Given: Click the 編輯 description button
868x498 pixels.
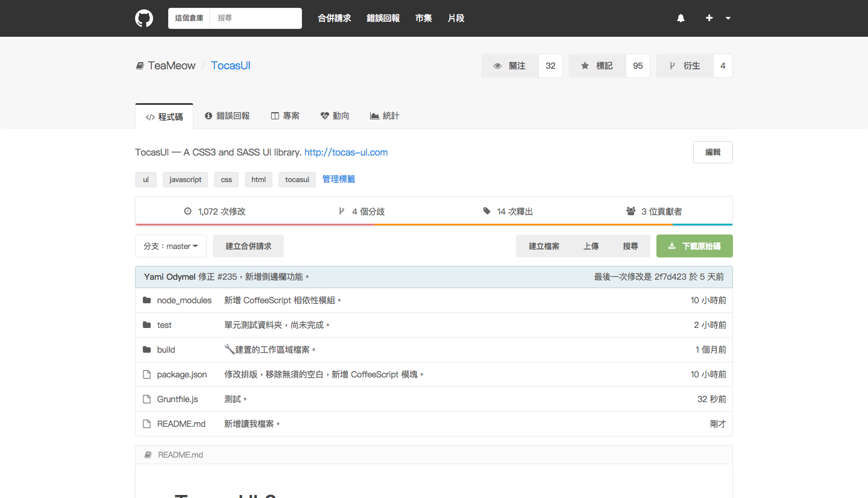Looking at the screenshot, I should coord(713,152).
